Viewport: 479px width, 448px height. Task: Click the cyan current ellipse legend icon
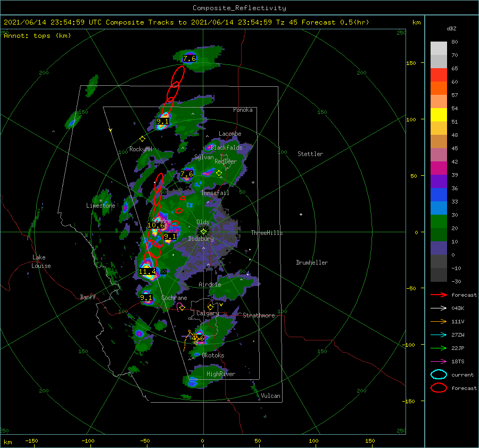point(439,374)
